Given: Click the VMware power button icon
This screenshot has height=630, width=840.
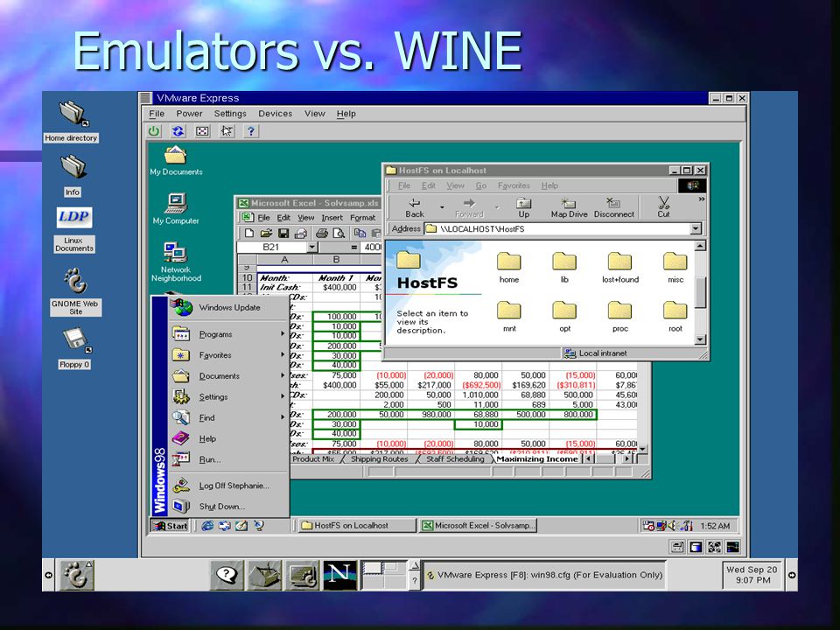Looking at the screenshot, I should click(154, 130).
